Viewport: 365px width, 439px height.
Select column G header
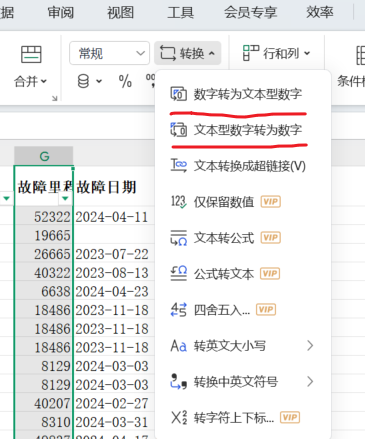tap(44, 156)
